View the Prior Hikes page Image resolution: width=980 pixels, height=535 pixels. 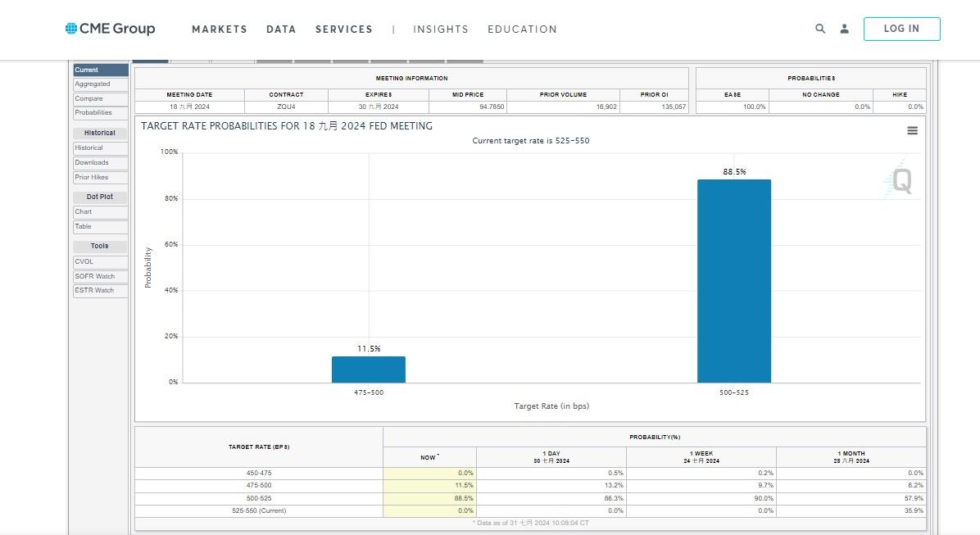pos(100,177)
